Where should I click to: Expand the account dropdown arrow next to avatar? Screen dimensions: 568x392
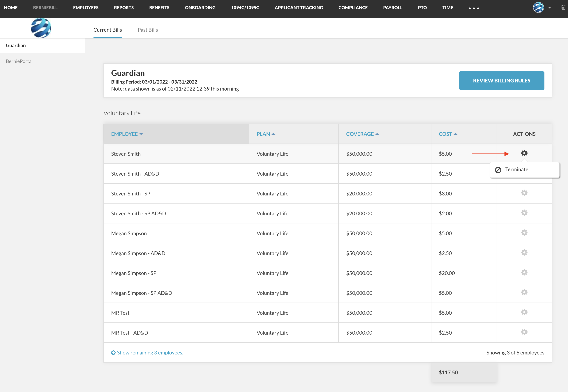tap(550, 8)
